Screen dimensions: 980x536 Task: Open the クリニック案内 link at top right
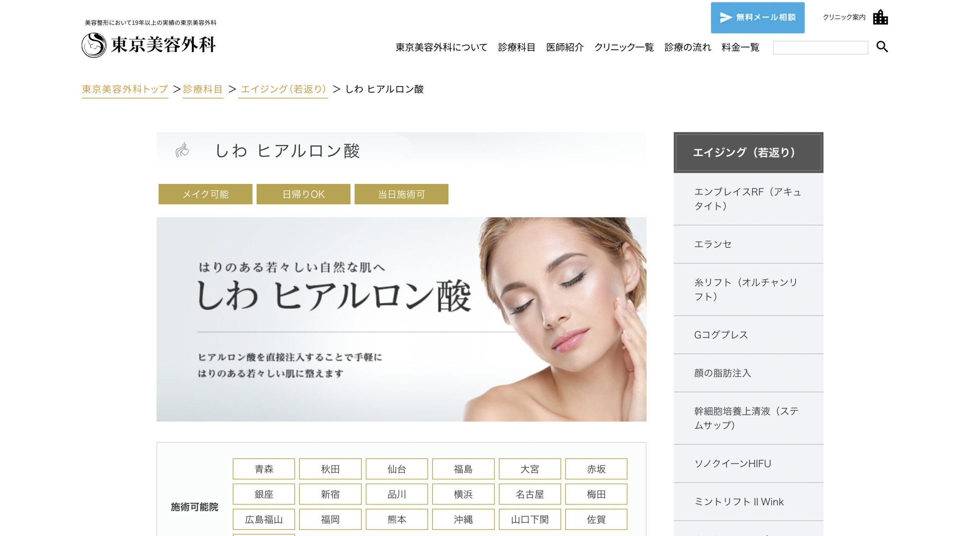(844, 17)
